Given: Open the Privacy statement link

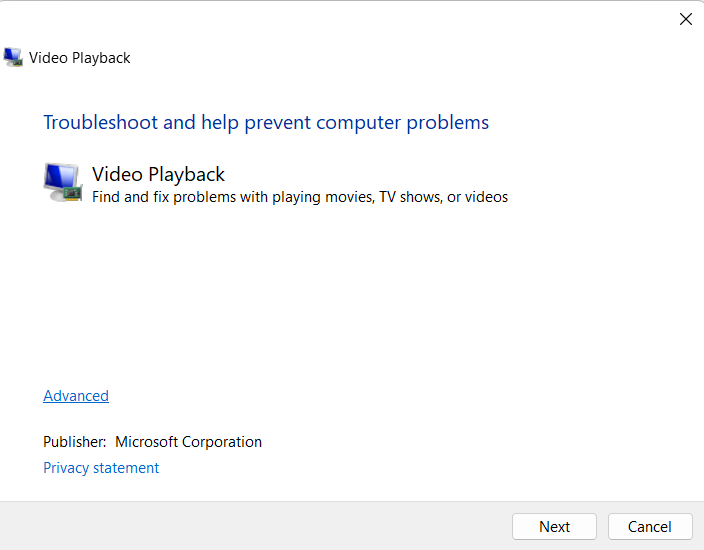Looking at the screenshot, I should (x=101, y=468).
